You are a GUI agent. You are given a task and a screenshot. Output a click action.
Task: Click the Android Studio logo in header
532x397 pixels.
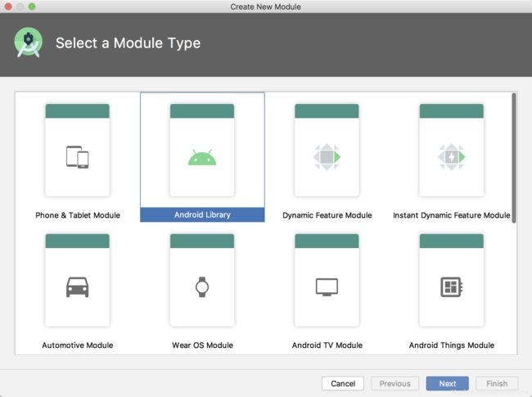coord(29,43)
